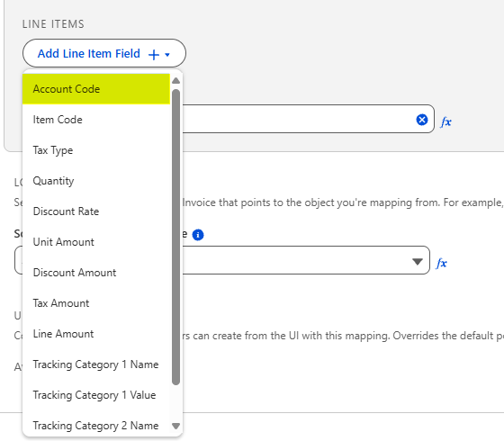Select Account Code from the list
504x441 pixels.
[x=96, y=89]
